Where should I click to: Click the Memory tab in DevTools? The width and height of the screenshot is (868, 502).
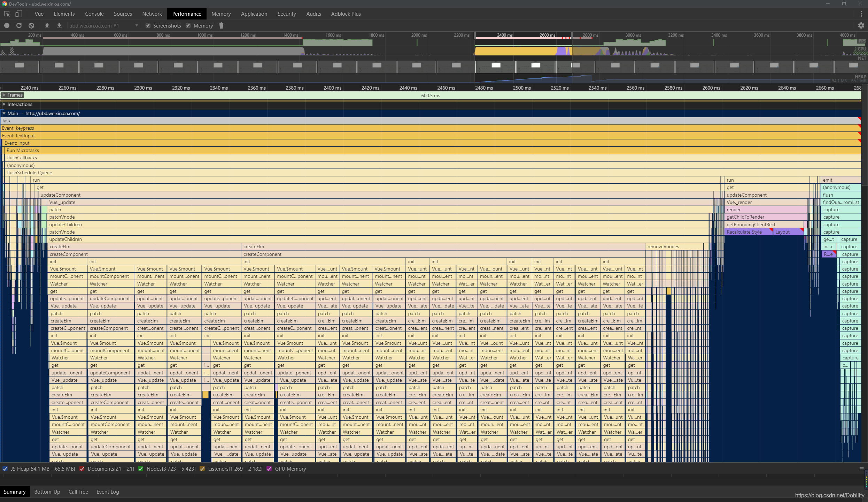click(221, 14)
